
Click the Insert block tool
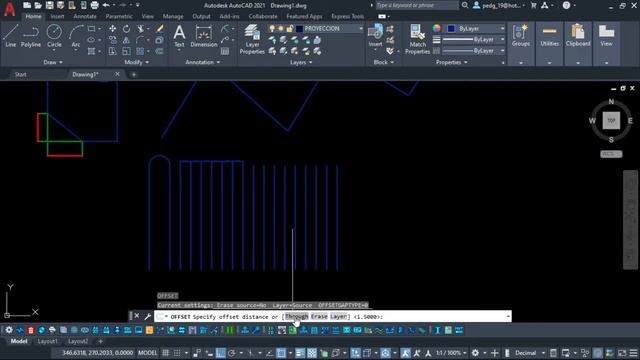coord(375,36)
